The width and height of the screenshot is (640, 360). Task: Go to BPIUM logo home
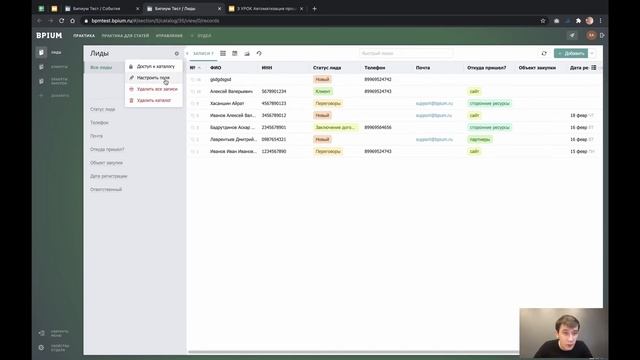click(x=49, y=36)
